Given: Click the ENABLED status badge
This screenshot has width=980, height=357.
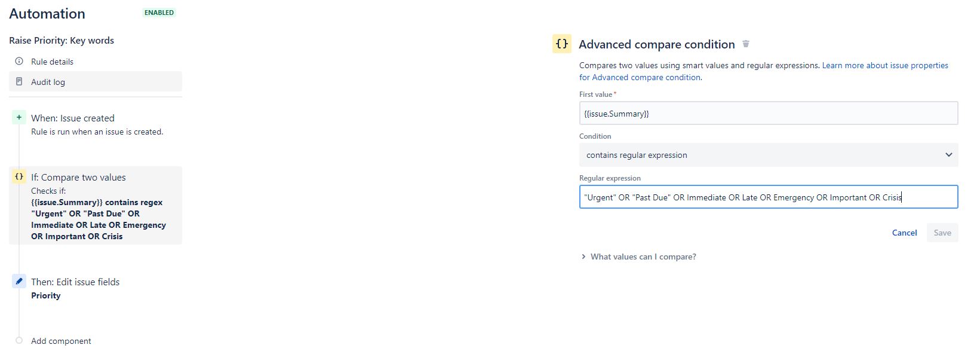Looking at the screenshot, I should coord(158,12).
